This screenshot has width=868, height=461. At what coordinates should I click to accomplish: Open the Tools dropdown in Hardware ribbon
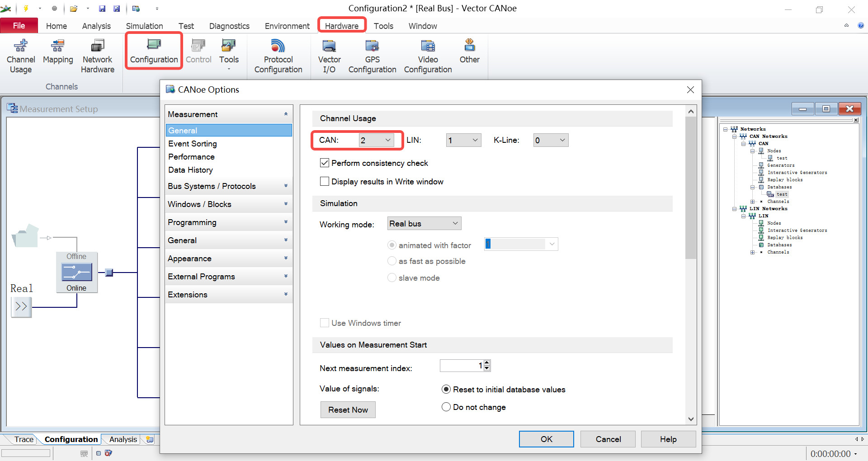229,55
